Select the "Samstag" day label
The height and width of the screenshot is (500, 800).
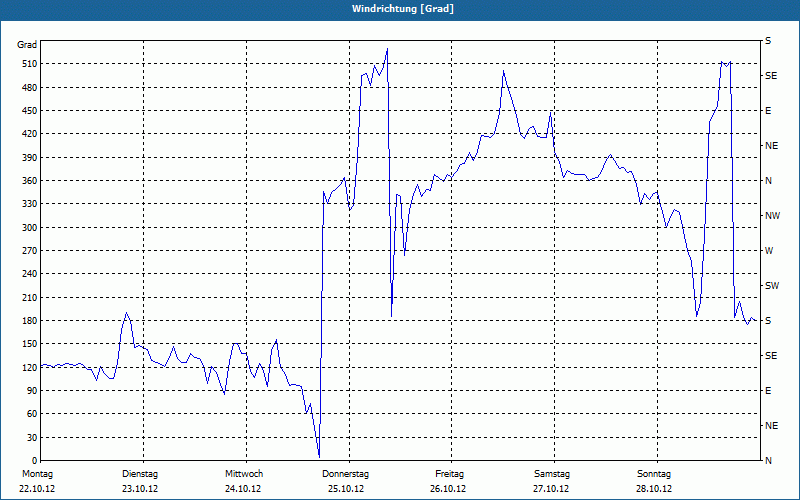click(x=552, y=474)
